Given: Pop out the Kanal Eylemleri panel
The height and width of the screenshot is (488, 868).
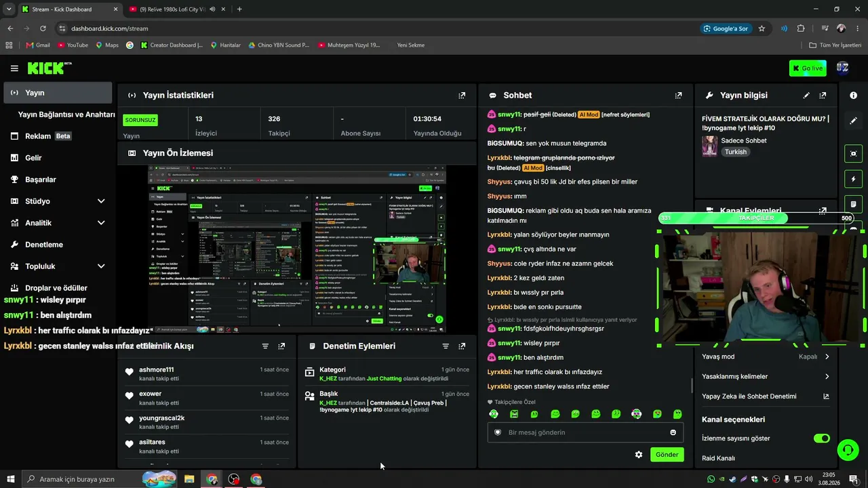Looking at the screenshot, I should [x=823, y=211].
